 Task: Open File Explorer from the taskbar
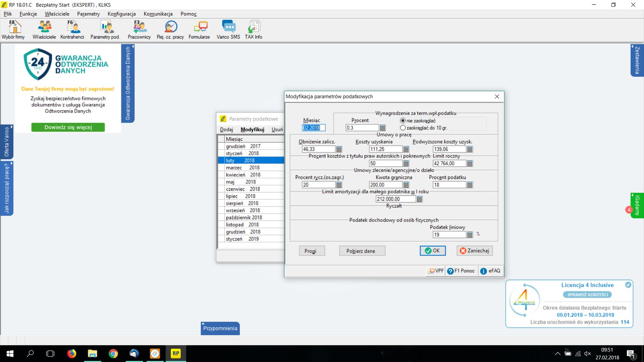click(92, 353)
